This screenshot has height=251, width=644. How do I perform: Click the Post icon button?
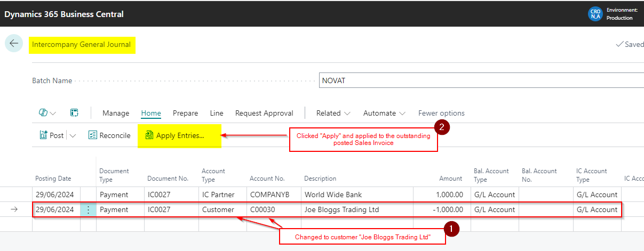pos(51,135)
